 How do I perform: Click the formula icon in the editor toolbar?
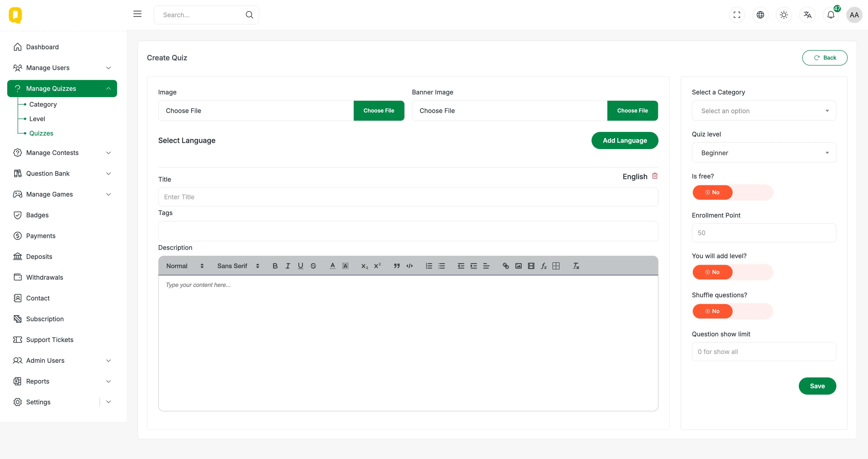click(x=543, y=266)
